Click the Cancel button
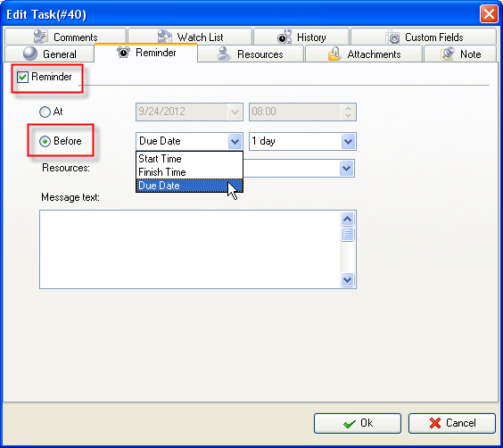Screen dimensions: 503x448 452,423
